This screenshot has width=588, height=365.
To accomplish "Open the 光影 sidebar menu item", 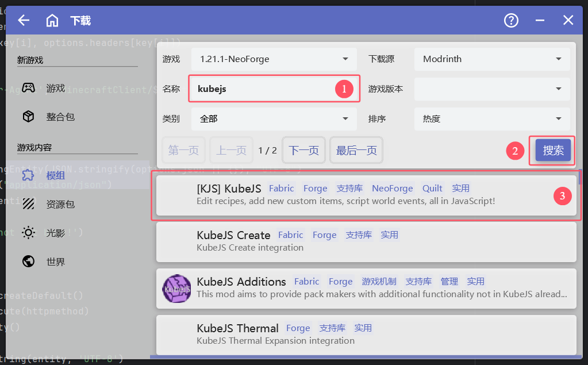I will [x=78, y=233].
